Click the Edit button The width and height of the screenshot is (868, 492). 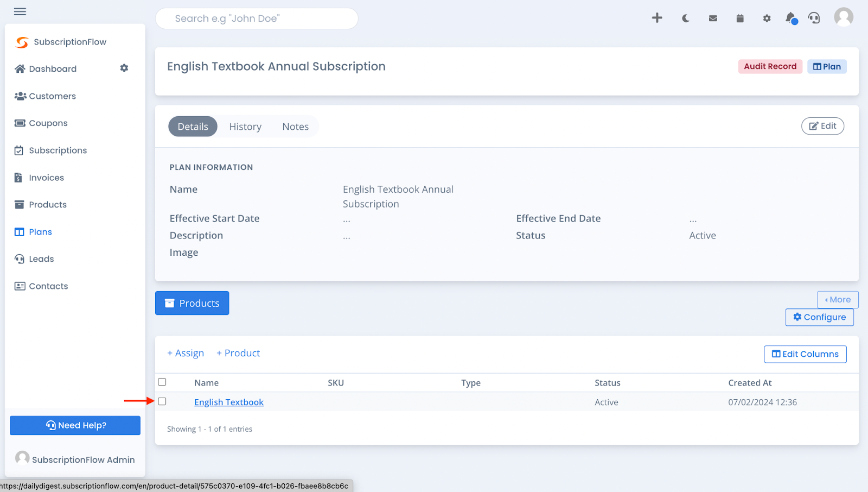[x=822, y=126]
